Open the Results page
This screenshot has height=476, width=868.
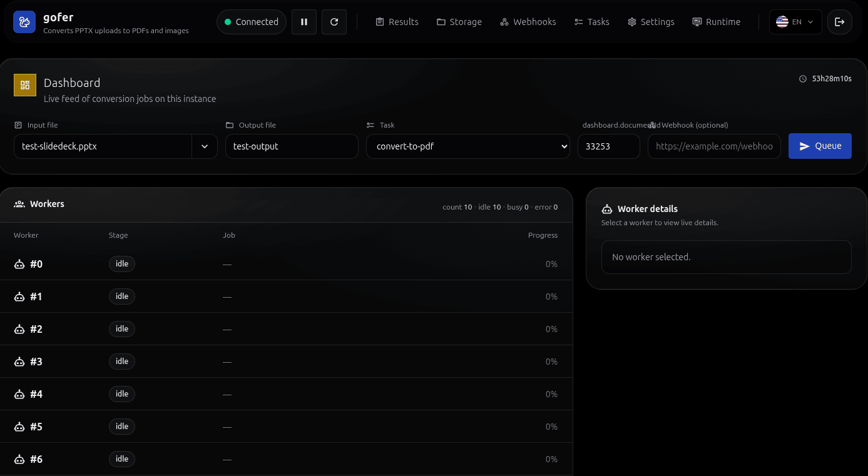[x=397, y=22]
